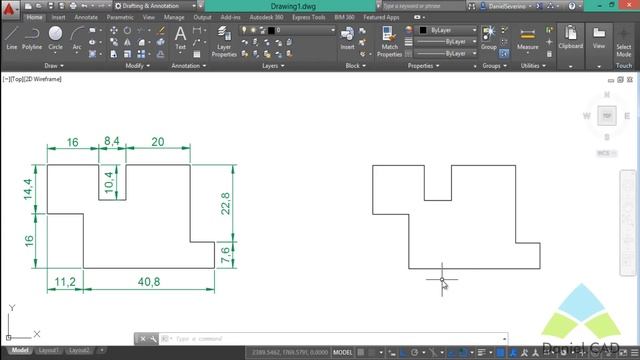Toggle polar tracking in status bar
The width and height of the screenshot is (640, 360).
tap(415, 352)
